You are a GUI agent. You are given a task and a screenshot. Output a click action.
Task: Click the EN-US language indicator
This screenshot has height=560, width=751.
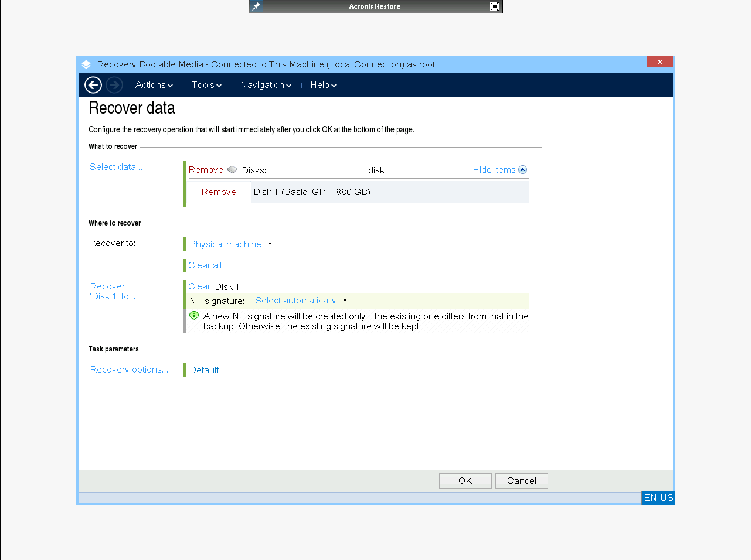pos(658,498)
